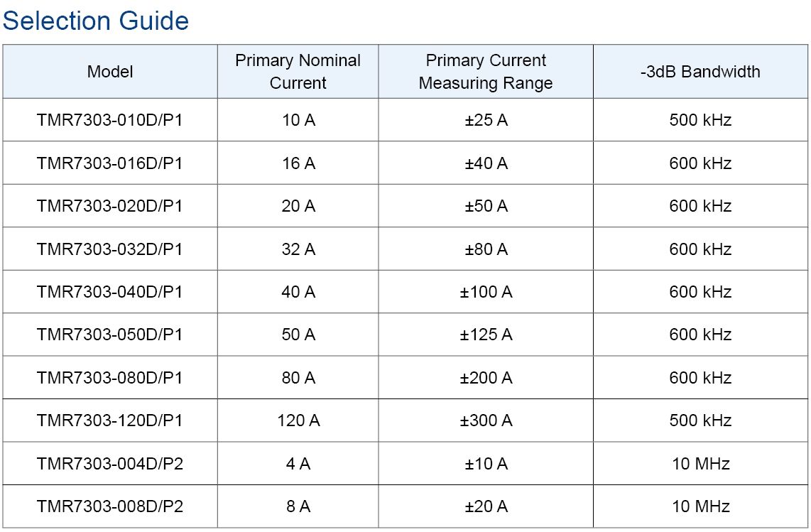Viewport: 811px width, 532px height.
Task: Select the ±300 A measuring range cell
Action: (486, 420)
